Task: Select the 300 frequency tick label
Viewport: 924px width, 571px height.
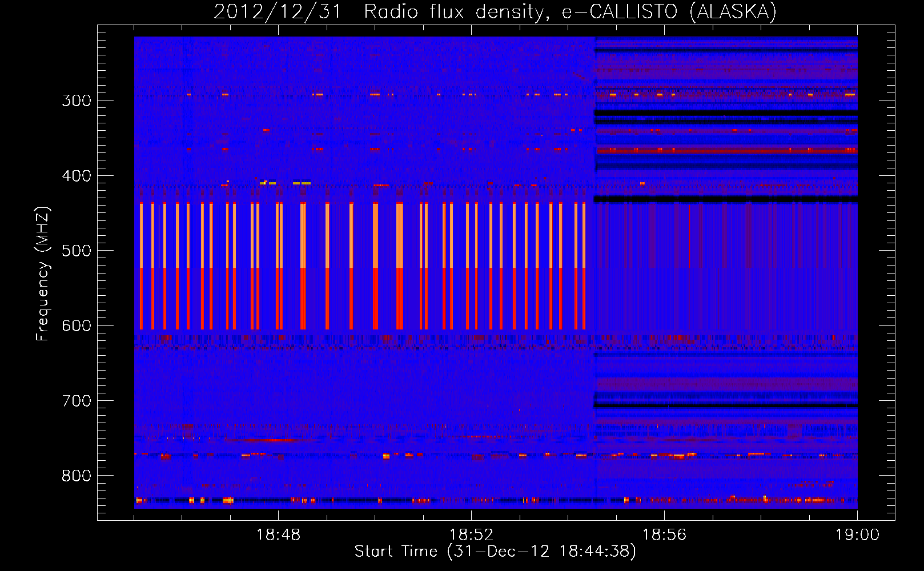Action: pyautogui.click(x=77, y=100)
